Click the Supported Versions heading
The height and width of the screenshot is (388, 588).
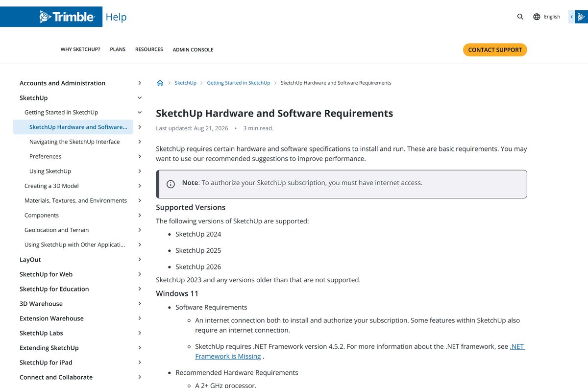click(x=191, y=207)
